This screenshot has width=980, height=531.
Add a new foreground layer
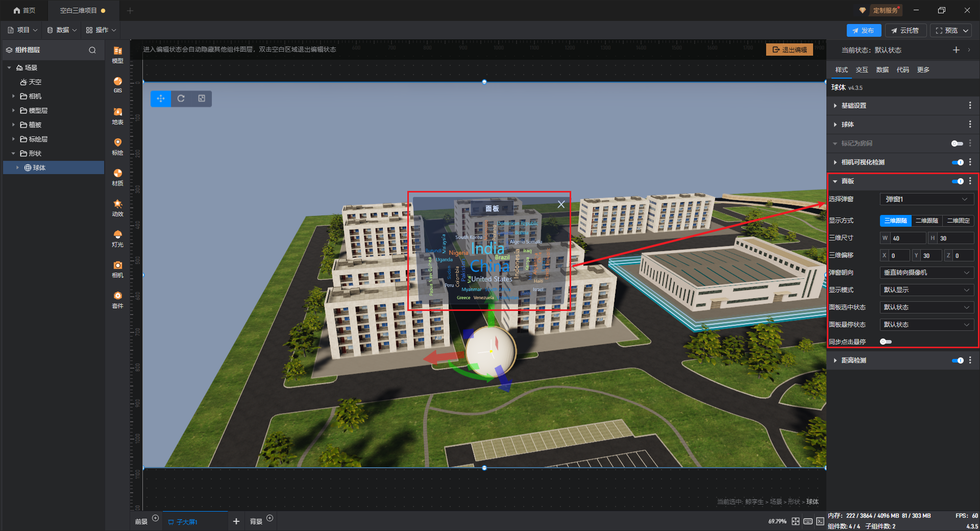156,518
